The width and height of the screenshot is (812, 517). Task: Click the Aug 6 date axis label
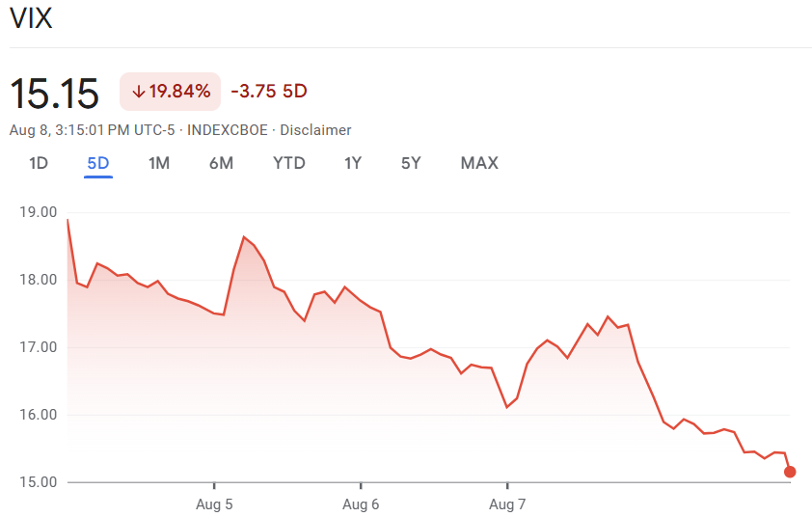(361, 503)
